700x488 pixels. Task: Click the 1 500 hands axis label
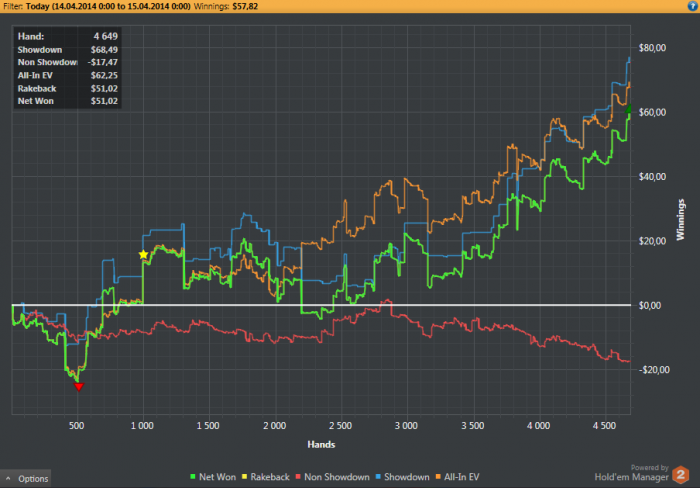pyautogui.click(x=208, y=425)
